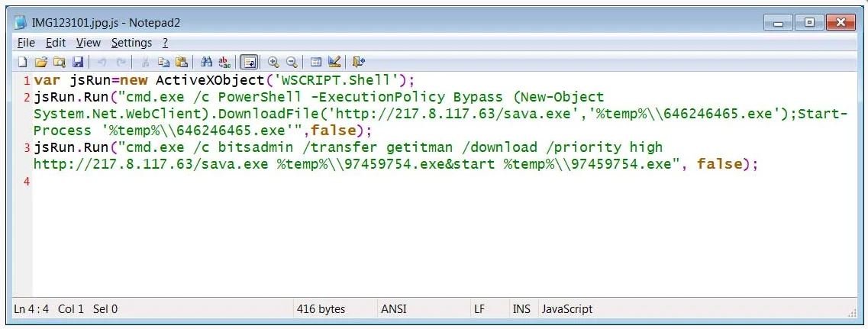Open a file with the folder icon
868x329 pixels.
point(41,62)
